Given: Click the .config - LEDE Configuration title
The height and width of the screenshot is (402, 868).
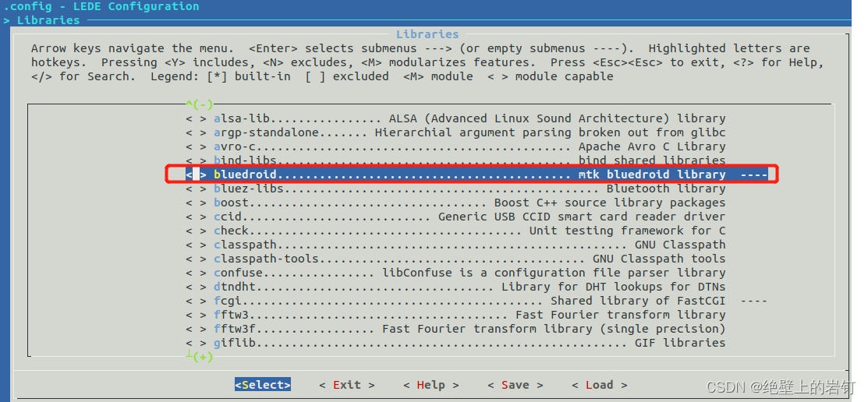Looking at the screenshot, I should pyautogui.click(x=101, y=7).
